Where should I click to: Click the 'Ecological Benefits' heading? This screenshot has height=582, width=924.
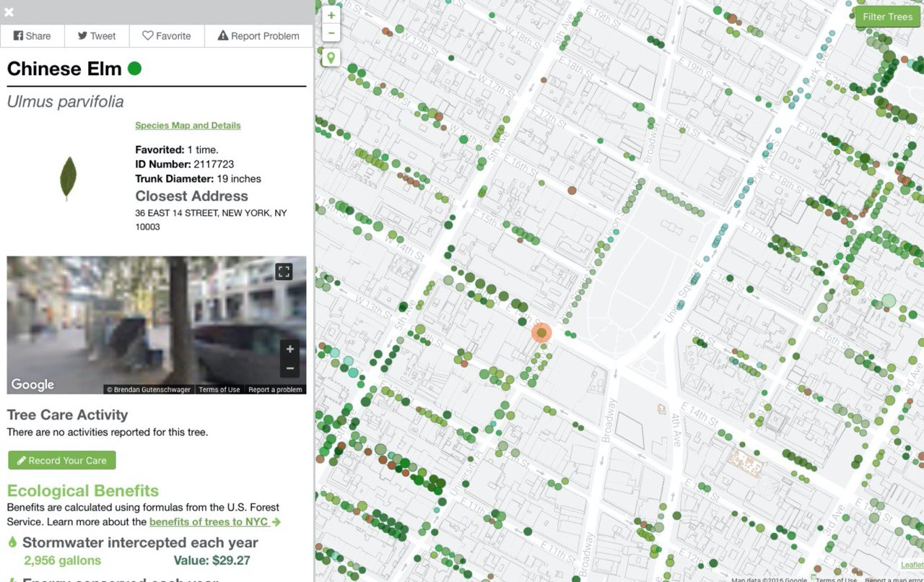tap(83, 491)
